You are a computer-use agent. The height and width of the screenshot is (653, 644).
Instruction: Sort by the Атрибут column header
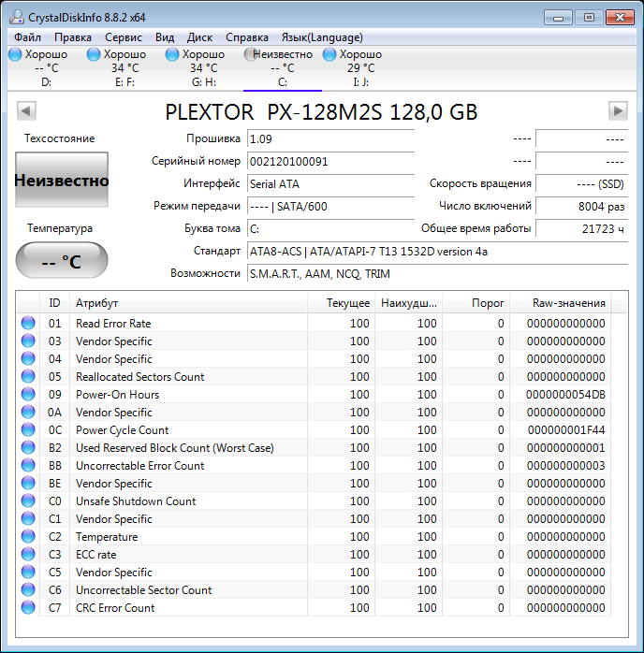(188, 303)
